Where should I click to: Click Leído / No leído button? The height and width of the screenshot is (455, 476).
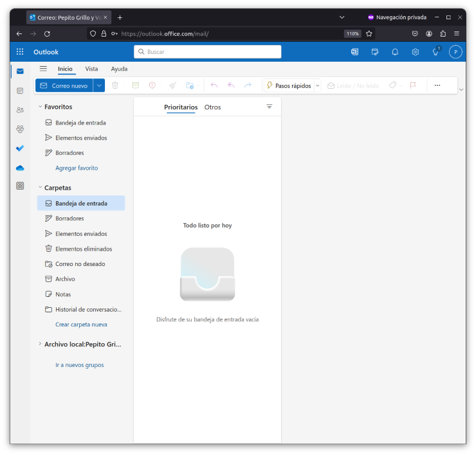[353, 86]
